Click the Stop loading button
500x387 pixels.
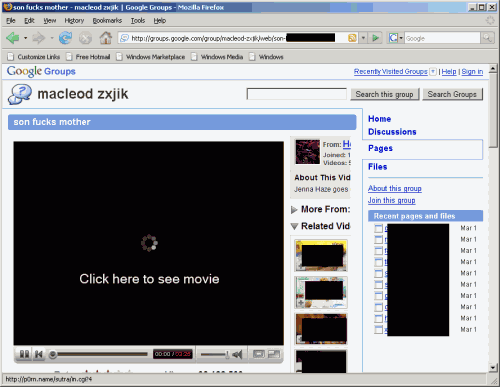click(x=85, y=38)
